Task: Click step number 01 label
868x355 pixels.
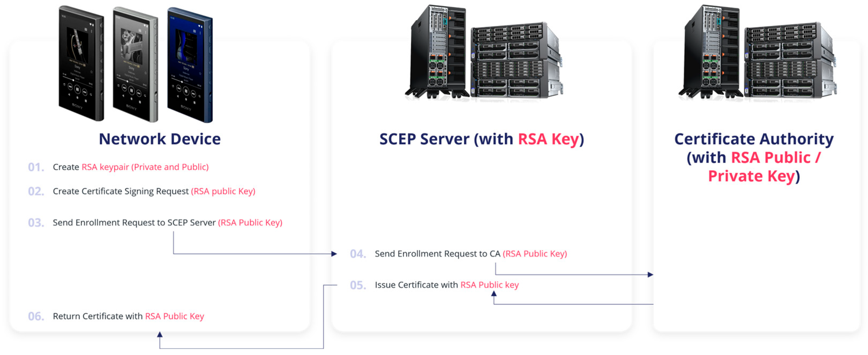Action: tap(36, 167)
